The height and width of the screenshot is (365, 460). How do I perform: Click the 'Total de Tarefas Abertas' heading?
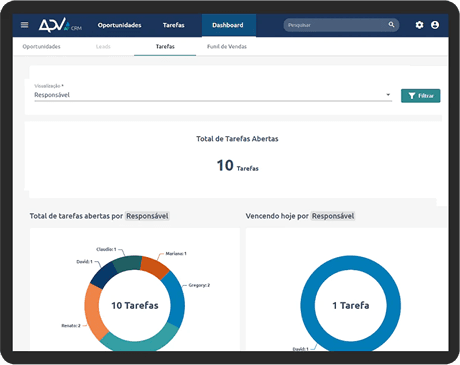coord(237,139)
